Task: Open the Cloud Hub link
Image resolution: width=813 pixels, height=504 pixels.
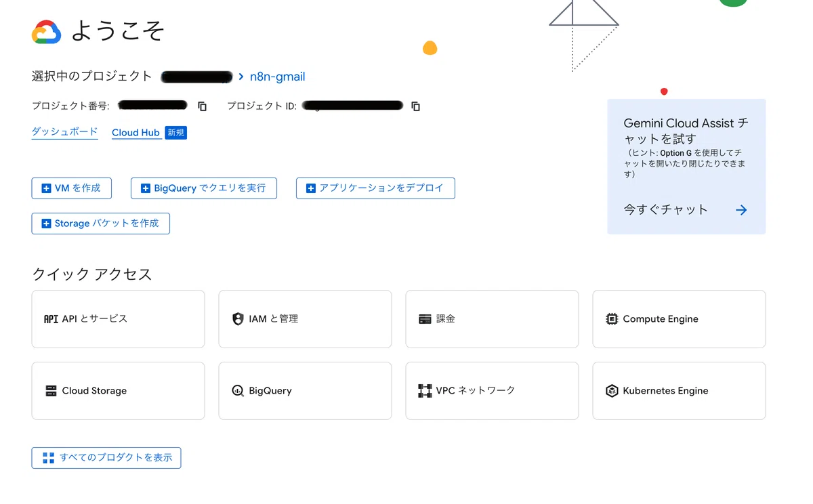Action: click(135, 133)
